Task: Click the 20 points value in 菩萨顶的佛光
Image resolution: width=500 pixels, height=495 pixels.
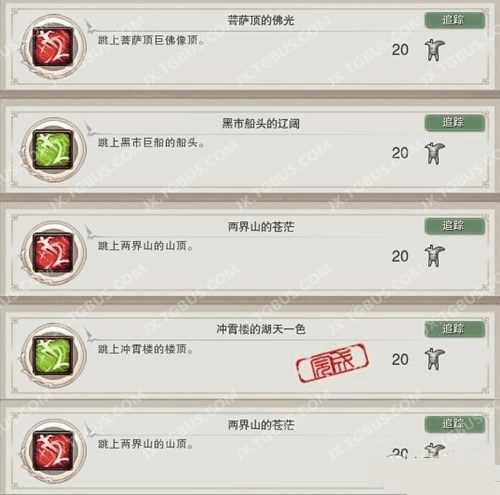Action: pyautogui.click(x=400, y=50)
